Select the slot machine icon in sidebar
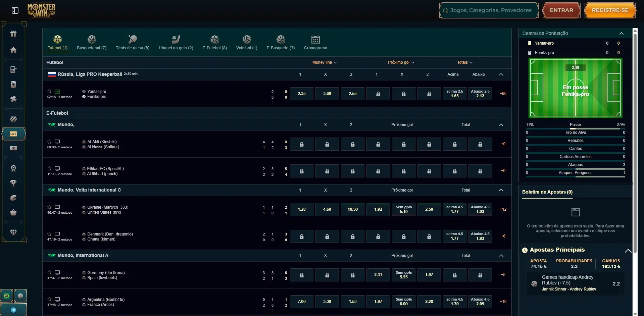Viewport: 644px width, 316px height. [x=13, y=69]
